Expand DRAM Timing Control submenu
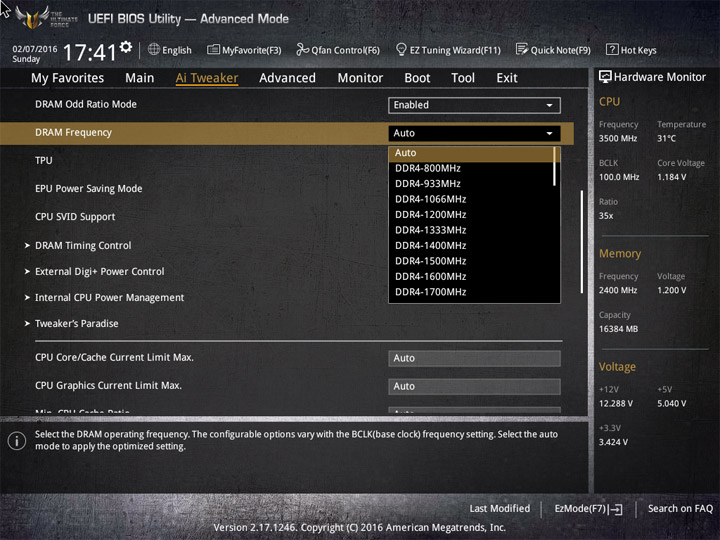The width and height of the screenshot is (720, 540). tap(83, 246)
